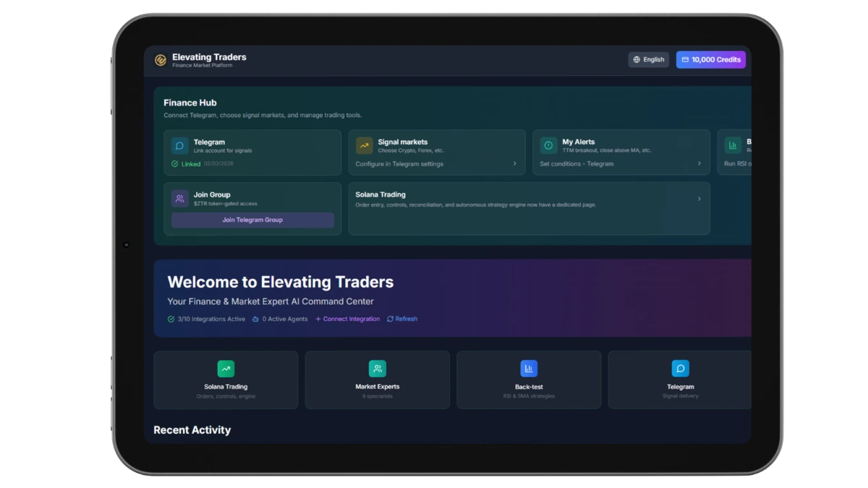868x488 pixels.
Task: Click the Recent Activity heading
Action: pos(192,430)
